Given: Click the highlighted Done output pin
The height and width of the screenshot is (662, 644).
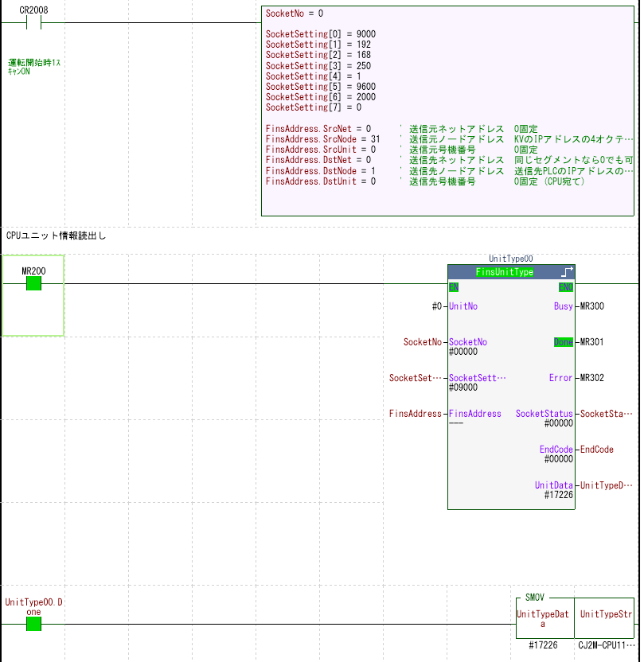Looking at the screenshot, I should click(x=563, y=342).
